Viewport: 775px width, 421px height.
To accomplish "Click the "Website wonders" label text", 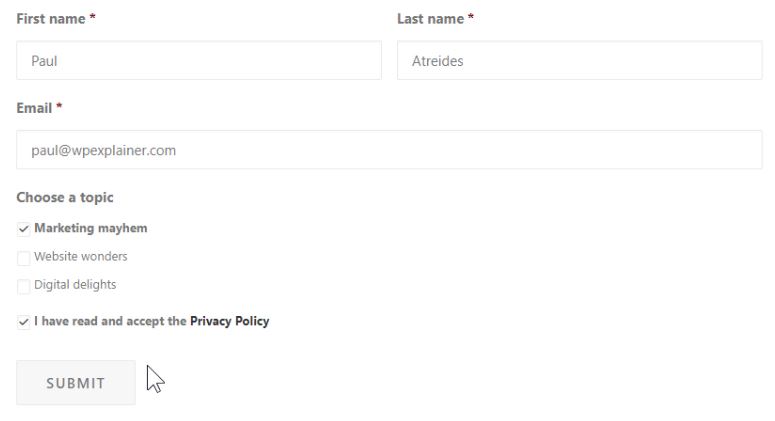I will click(81, 257).
